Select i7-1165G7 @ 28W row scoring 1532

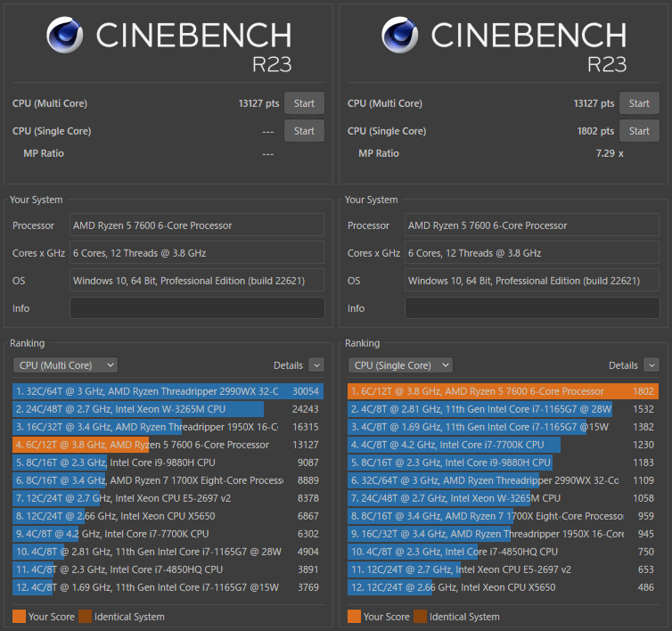(x=504, y=409)
